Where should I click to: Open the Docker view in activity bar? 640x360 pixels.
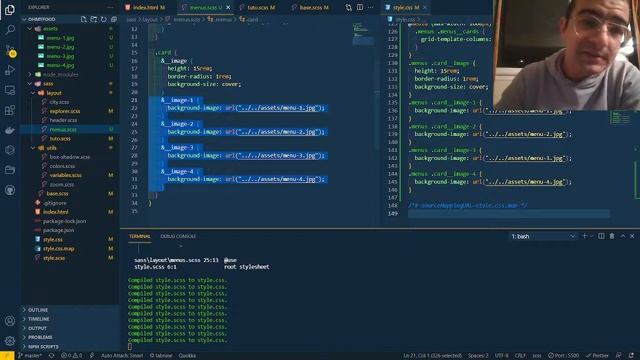click(10, 130)
